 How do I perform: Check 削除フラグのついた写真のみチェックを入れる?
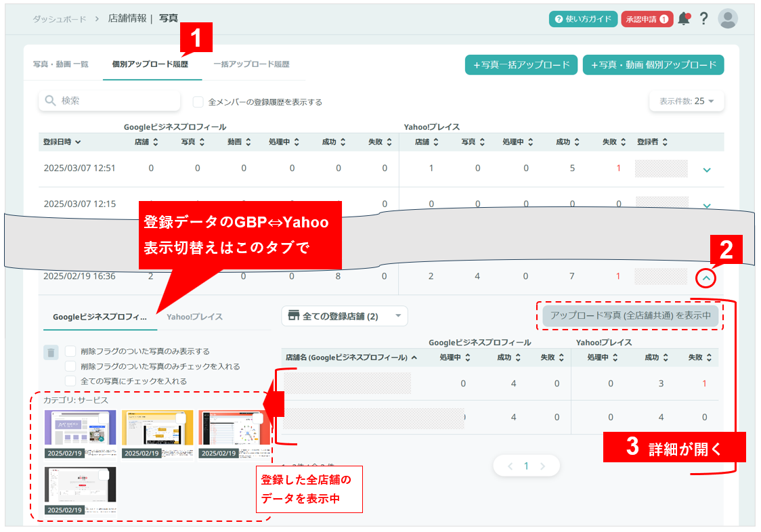tap(70, 366)
